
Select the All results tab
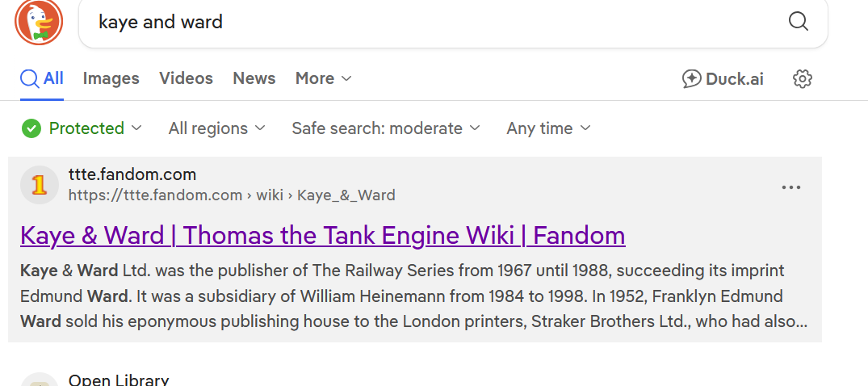click(x=42, y=78)
